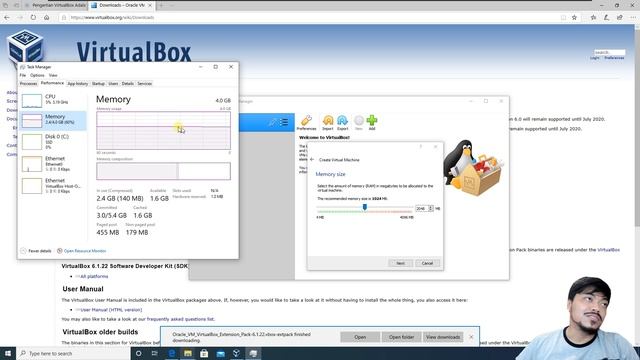Open Microsoft Store from taskbar
This screenshot has height=360, width=640.
point(204,353)
